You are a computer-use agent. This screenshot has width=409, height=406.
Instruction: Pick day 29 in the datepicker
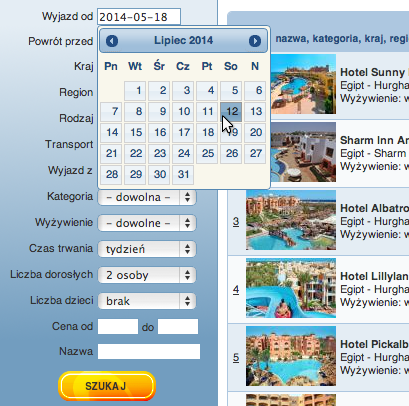click(135, 174)
